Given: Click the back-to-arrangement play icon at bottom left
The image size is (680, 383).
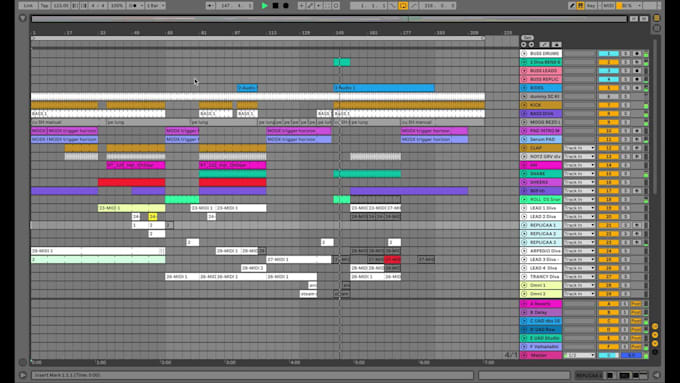Looking at the screenshot, I should pyautogui.click(x=23, y=375).
